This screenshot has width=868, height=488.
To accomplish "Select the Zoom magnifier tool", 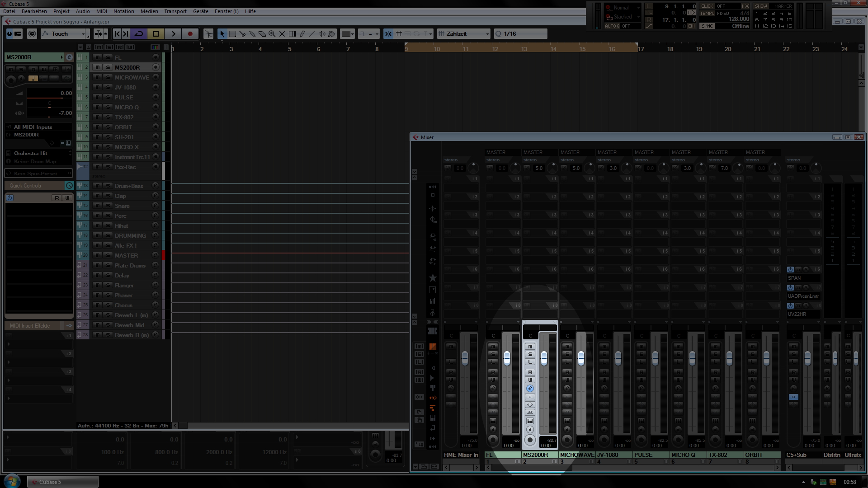I will point(272,34).
